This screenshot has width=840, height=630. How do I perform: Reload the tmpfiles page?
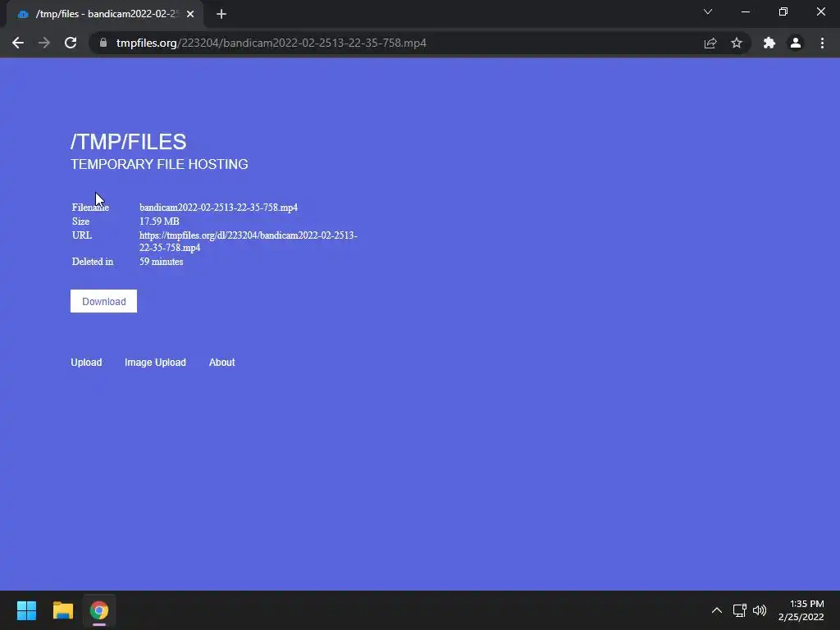[71, 43]
